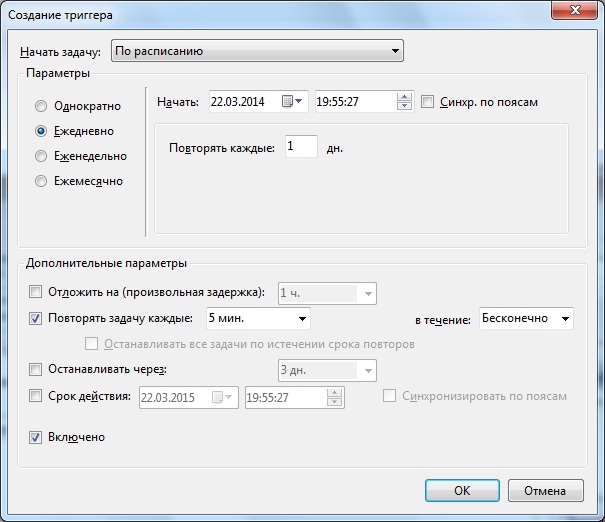
Task: Open the start date calendar picker
Action: pos(293,101)
